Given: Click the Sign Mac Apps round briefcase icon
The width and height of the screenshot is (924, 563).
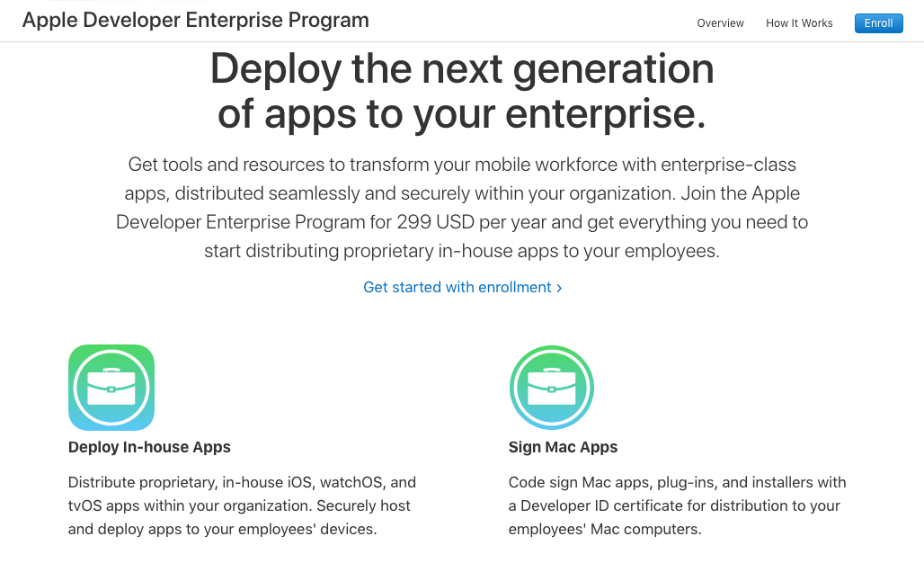Looking at the screenshot, I should 552,388.
